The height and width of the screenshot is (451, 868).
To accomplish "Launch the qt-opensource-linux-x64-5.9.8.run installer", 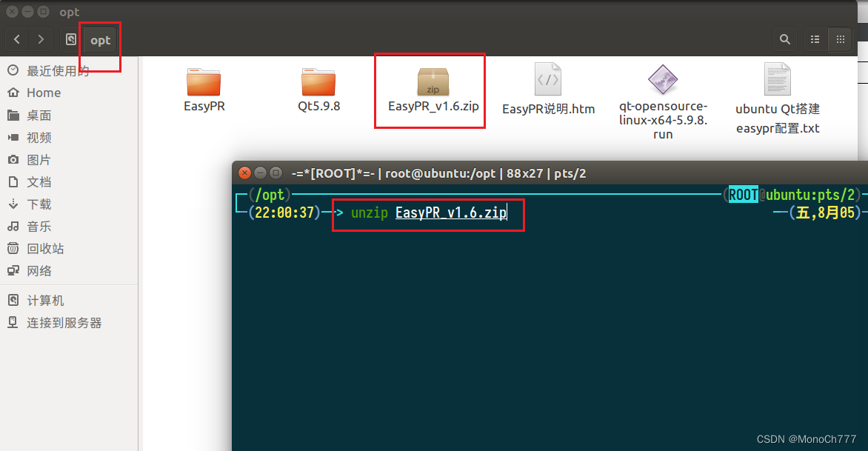I will (x=662, y=81).
